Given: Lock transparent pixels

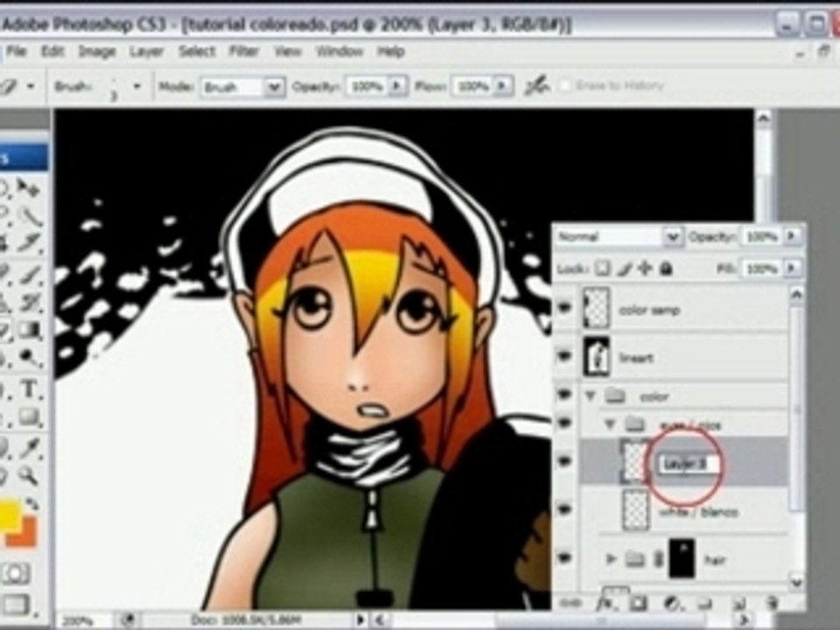Looking at the screenshot, I should pos(603,268).
